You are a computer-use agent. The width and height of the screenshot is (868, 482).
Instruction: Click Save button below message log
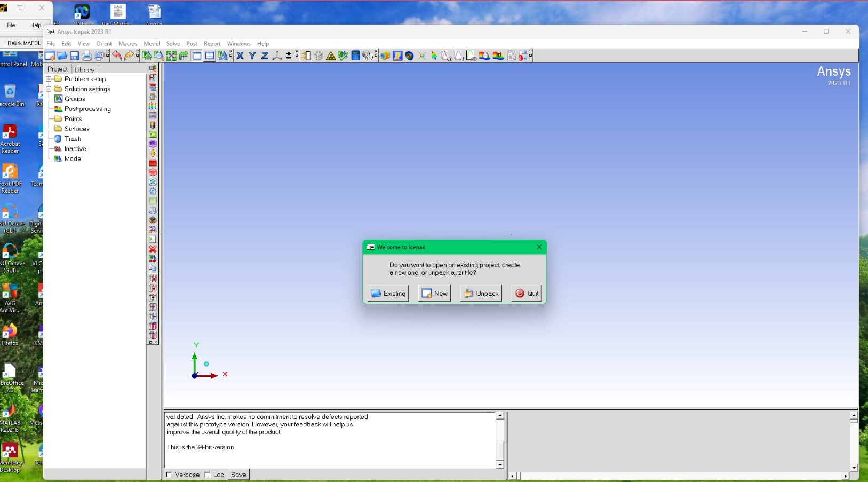tap(238, 475)
